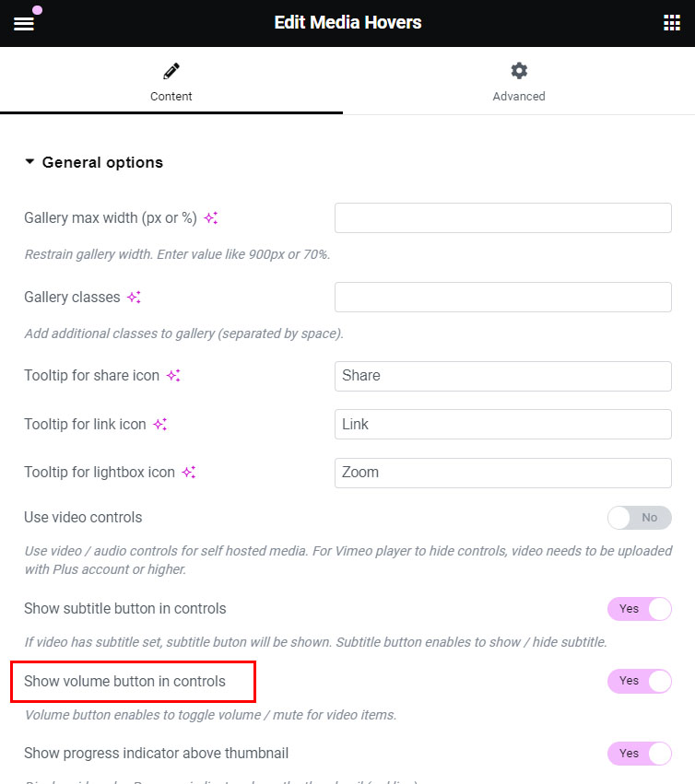Focus the Gallery classes text field

502,298
